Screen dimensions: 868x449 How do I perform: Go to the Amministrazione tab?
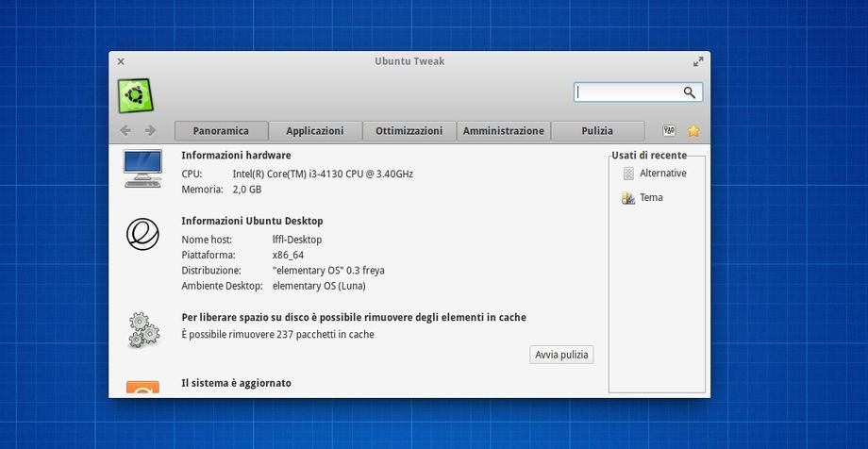(503, 131)
